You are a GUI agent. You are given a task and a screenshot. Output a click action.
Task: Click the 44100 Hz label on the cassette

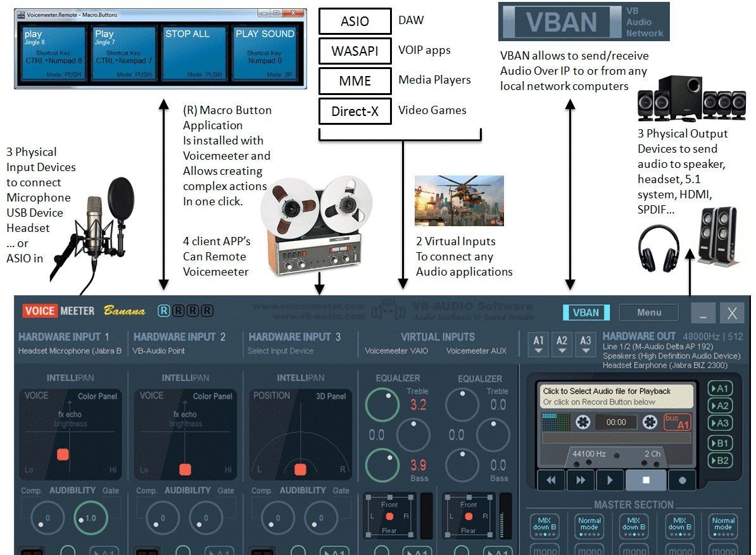(589, 454)
